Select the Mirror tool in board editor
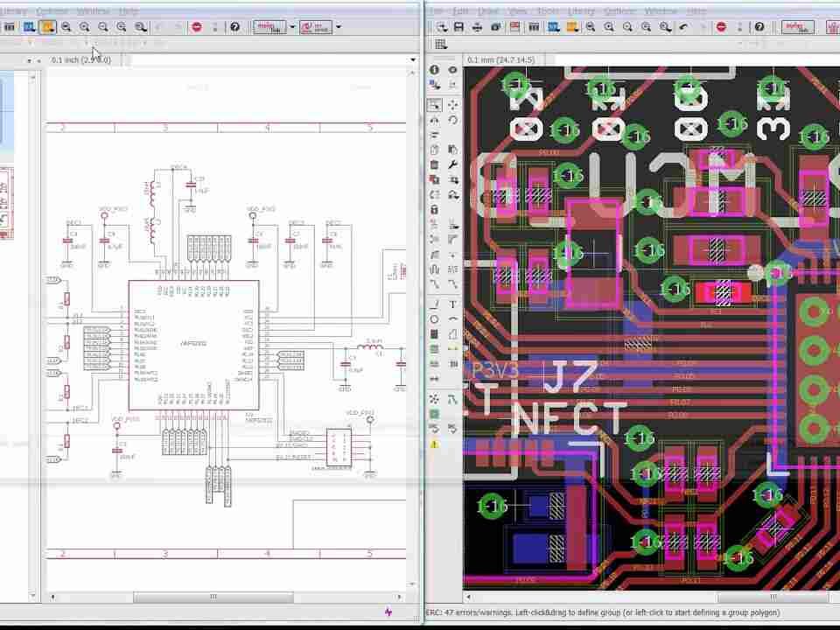The height and width of the screenshot is (630, 840). click(x=435, y=120)
